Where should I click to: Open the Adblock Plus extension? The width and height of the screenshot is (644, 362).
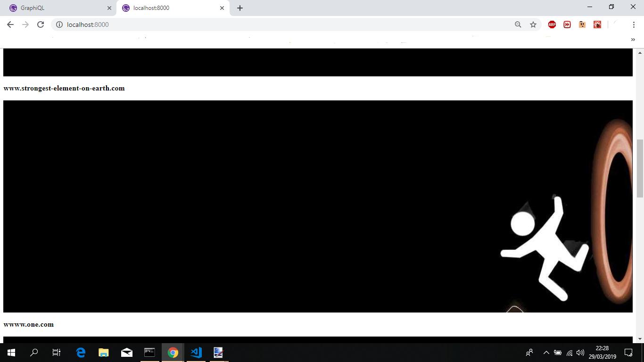[x=552, y=24]
